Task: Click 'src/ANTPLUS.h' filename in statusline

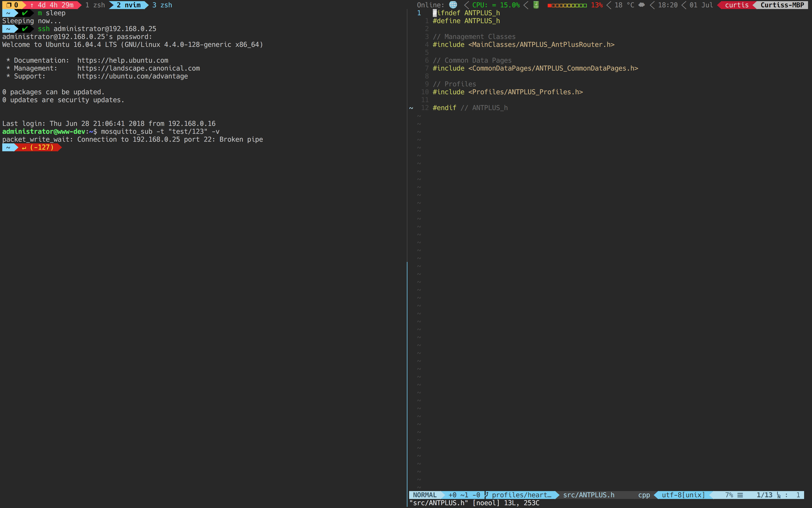Action: pos(589,495)
